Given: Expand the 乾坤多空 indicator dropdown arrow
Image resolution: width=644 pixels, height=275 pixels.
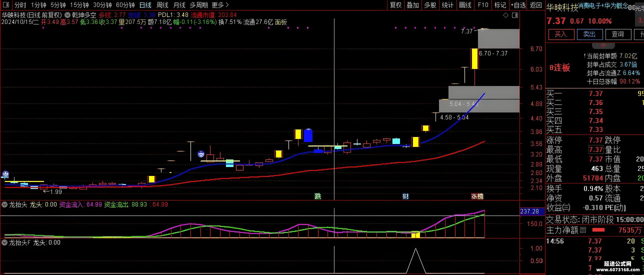Looking at the screenshot, I should coord(67,15).
